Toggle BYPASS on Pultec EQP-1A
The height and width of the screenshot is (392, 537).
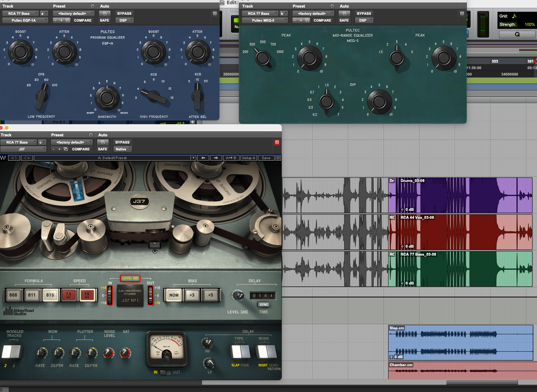(x=124, y=13)
